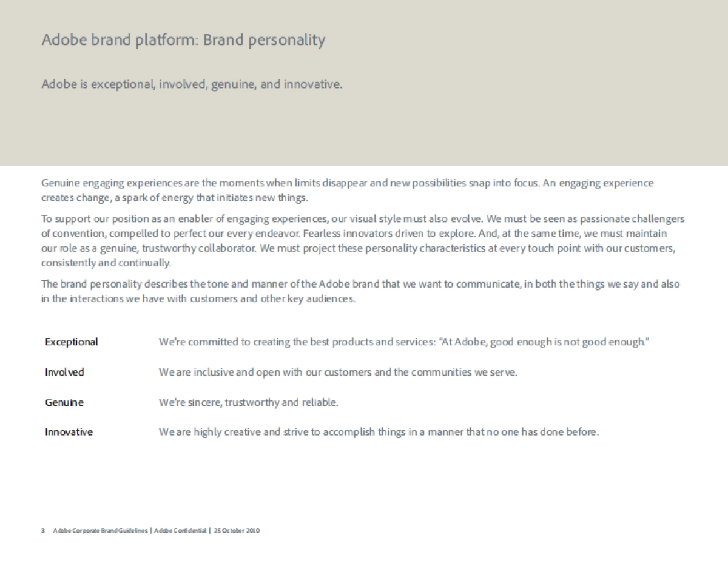Click 'Adobe Corporate Brand Guidelines' footer text

(100, 531)
